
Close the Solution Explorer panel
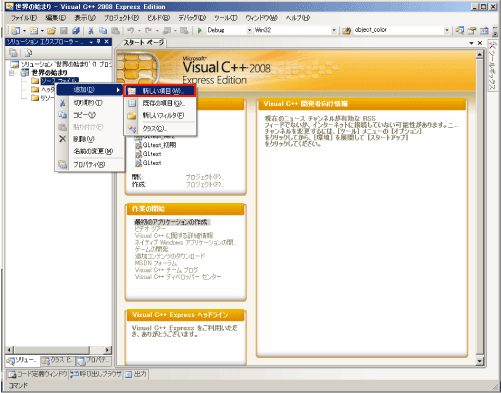(x=106, y=42)
